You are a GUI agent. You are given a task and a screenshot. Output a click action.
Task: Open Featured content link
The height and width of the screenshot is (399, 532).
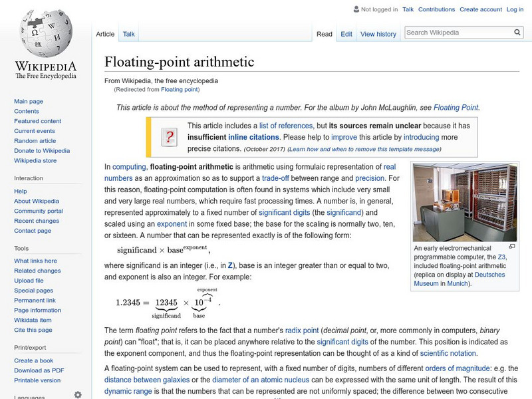coord(38,121)
